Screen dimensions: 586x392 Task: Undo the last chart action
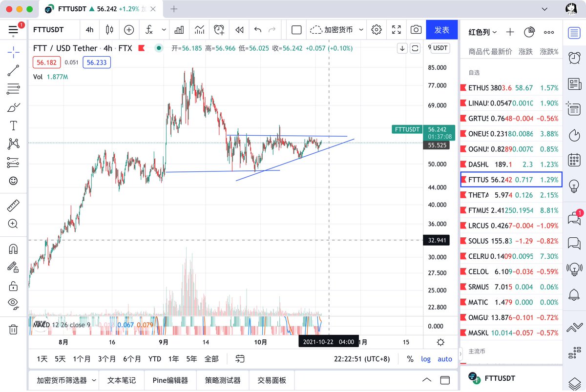click(x=258, y=30)
